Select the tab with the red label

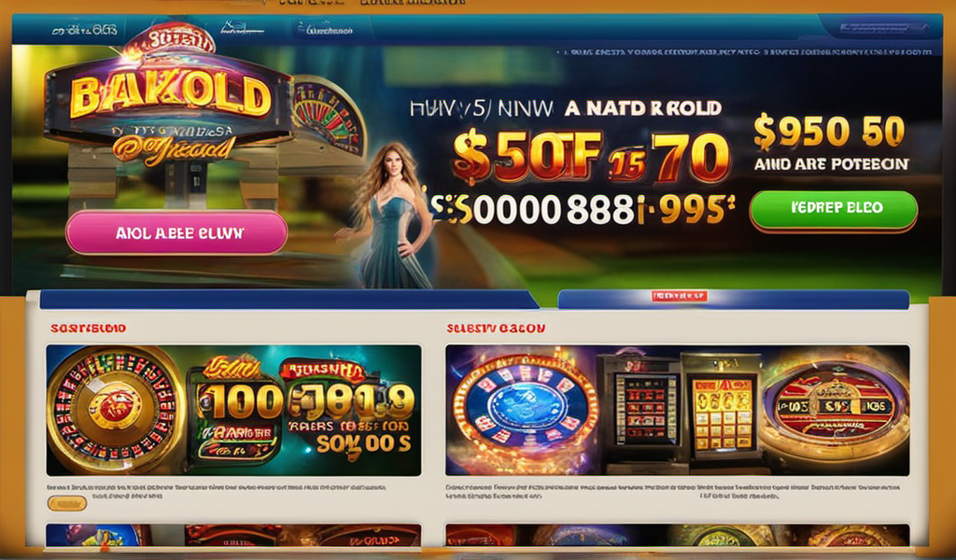[x=734, y=299]
